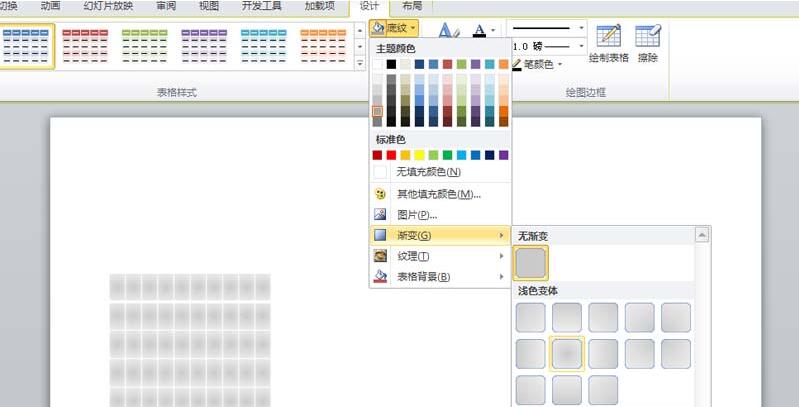Screen dimensions: 799x407
Task: Apply the cyan table style thumbnail
Action: click(x=264, y=46)
